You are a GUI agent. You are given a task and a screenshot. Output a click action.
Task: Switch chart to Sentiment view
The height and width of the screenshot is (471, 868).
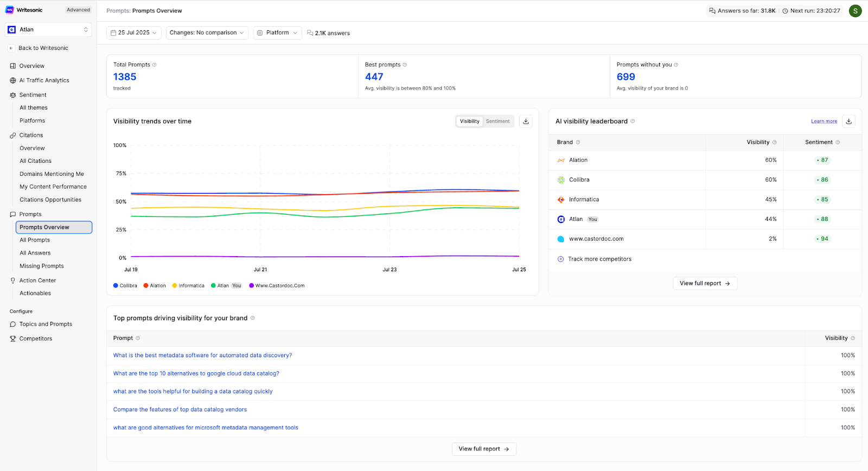(497, 122)
